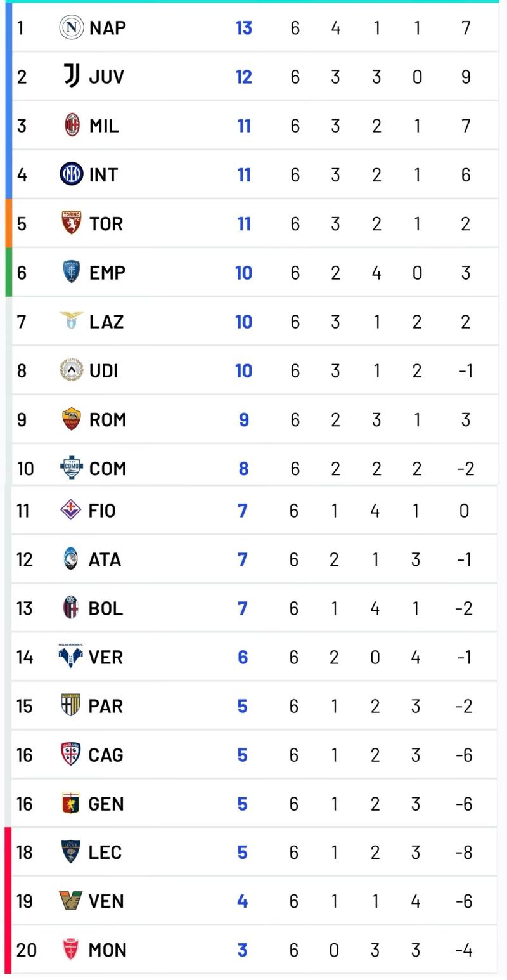Click the Fiorentina crest icon
The width and height of the screenshot is (507, 980).
70,510
